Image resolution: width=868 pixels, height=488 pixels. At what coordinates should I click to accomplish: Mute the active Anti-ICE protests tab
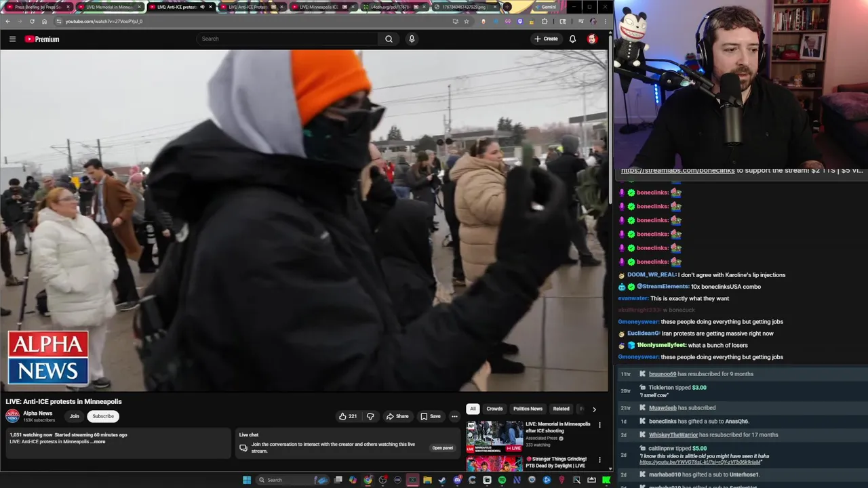[x=202, y=7]
